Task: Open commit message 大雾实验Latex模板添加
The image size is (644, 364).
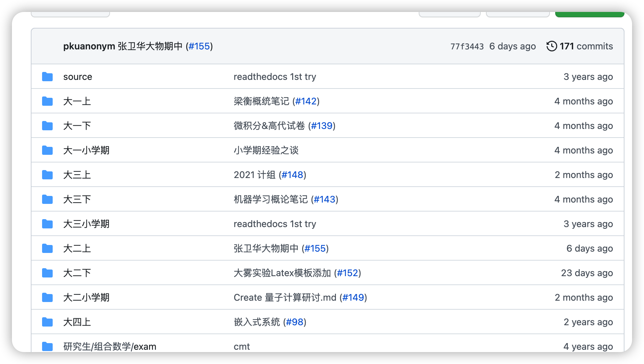Action: point(282,273)
